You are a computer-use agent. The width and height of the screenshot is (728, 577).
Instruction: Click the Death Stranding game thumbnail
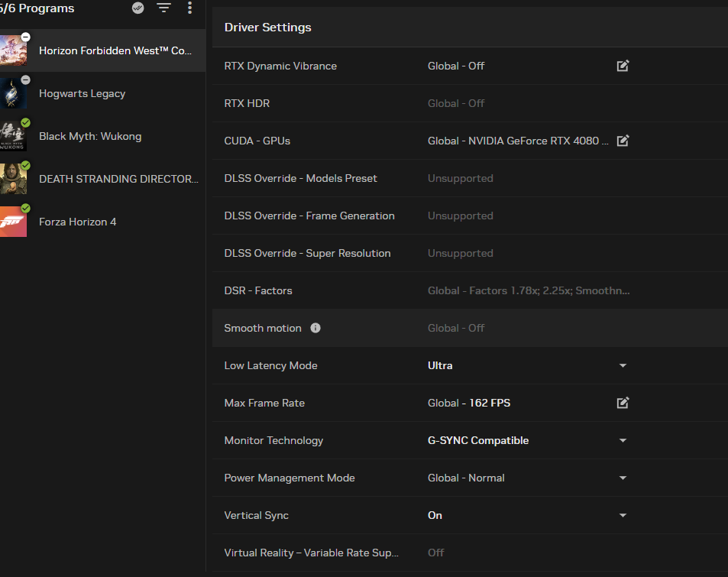tap(13, 179)
